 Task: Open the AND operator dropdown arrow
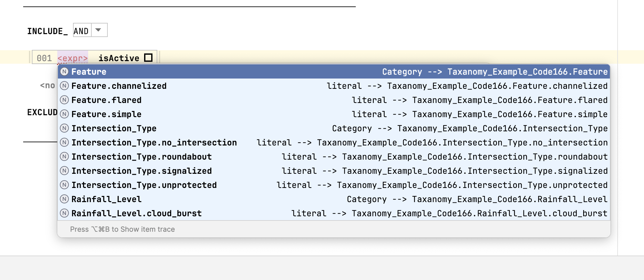pyautogui.click(x=99, y=30)
